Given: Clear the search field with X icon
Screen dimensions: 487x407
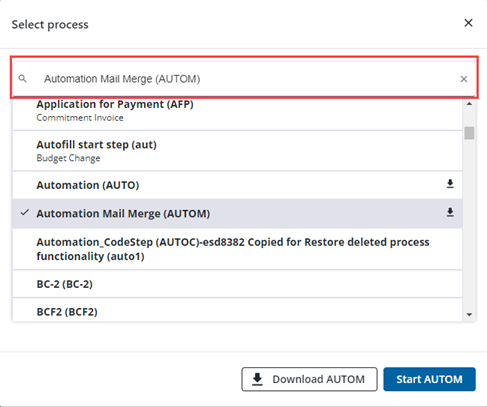Looking at the screenshot, I should tap(464, 79).
